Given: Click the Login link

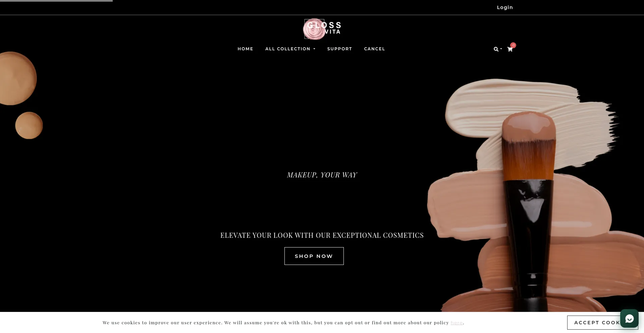Looking at the screenshot, I should click(x=505, y=7).
